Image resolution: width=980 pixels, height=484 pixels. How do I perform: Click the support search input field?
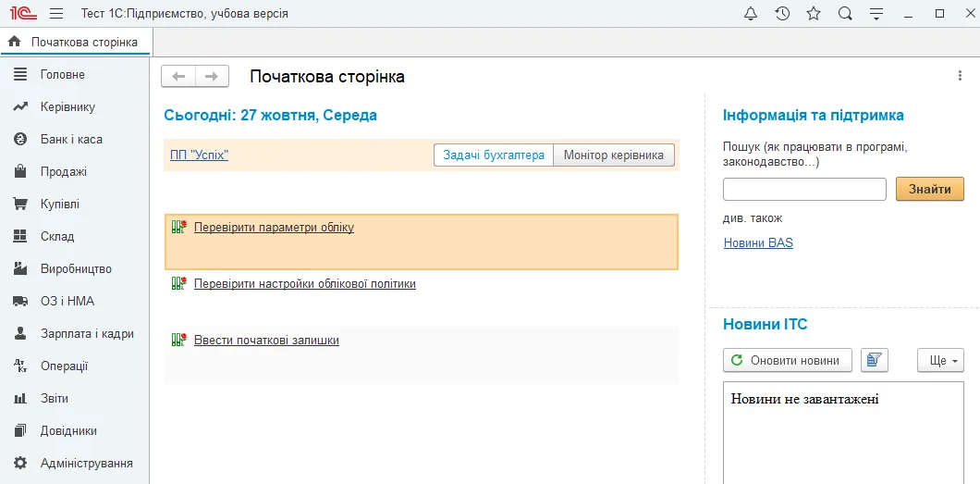(x=804, y=190)
